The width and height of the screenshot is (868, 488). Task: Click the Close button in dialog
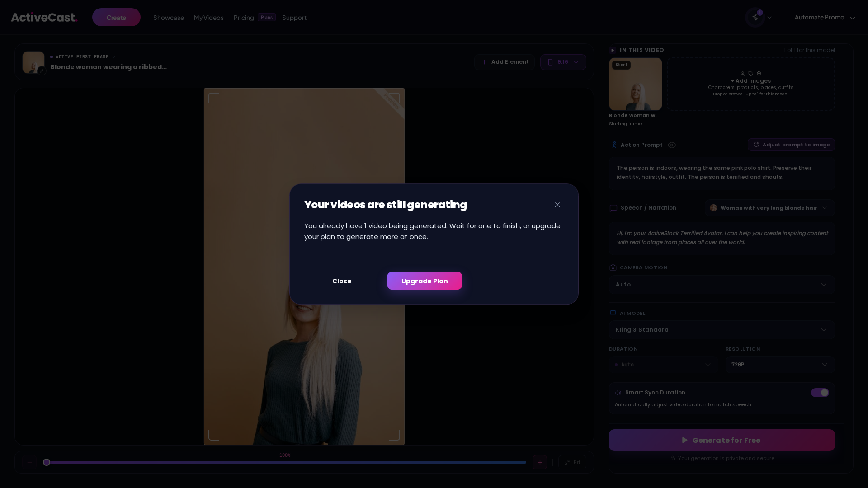[342, 281]
